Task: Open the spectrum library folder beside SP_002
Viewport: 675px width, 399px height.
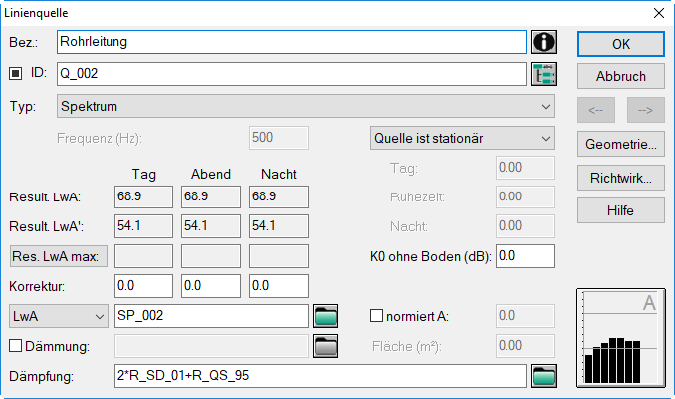Action: tap(325, 316)
